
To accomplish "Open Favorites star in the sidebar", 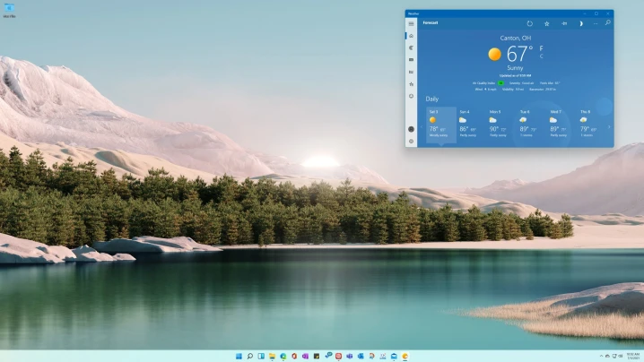I will [412, 83].
